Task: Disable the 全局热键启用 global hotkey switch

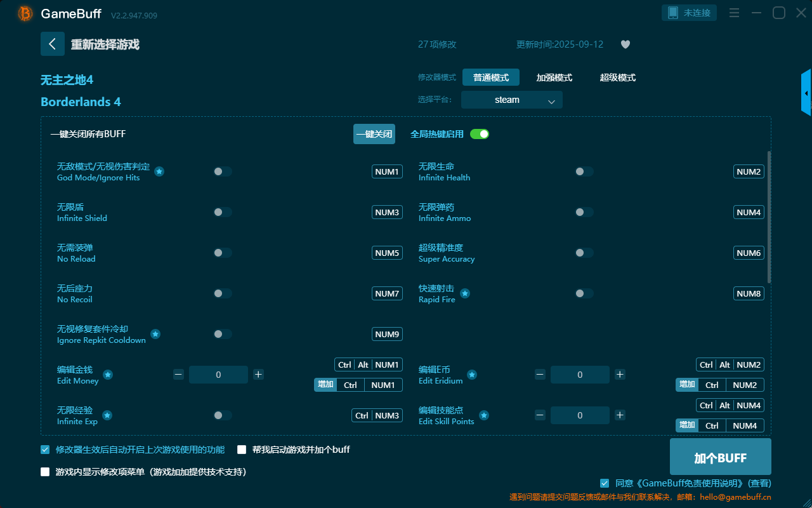Action: point(480,134)
